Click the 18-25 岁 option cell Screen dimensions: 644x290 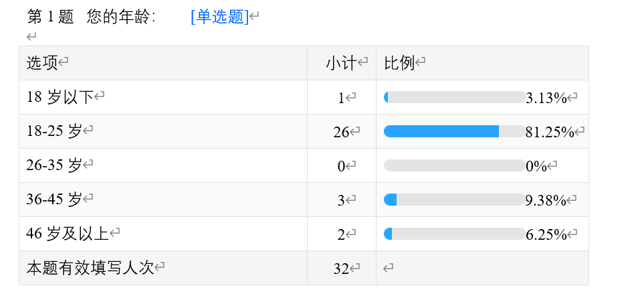[x=163, y=132]
